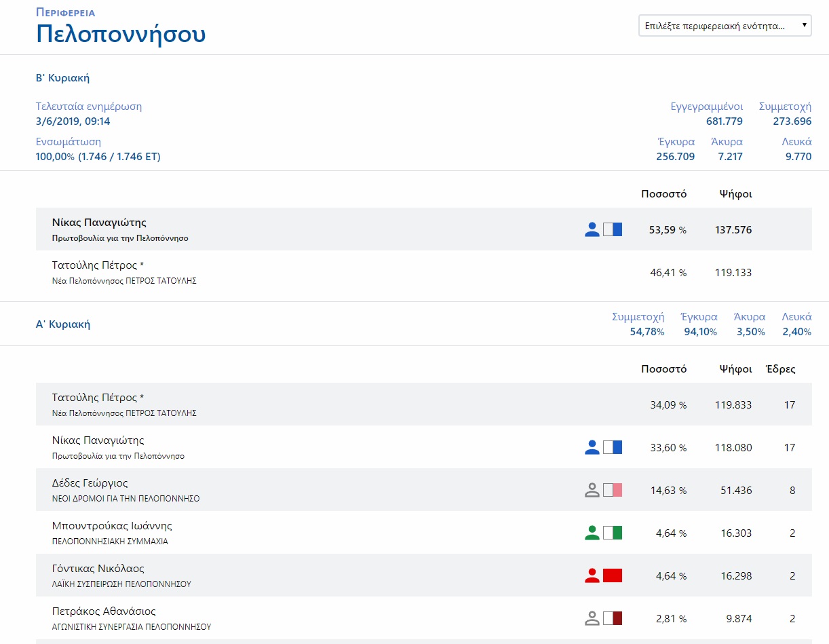The height and width of the screenshot is (644, 829).
Task: Click green person icon for Μπουντρούκας Ιωάννης
Action: [x=592, y=533]
